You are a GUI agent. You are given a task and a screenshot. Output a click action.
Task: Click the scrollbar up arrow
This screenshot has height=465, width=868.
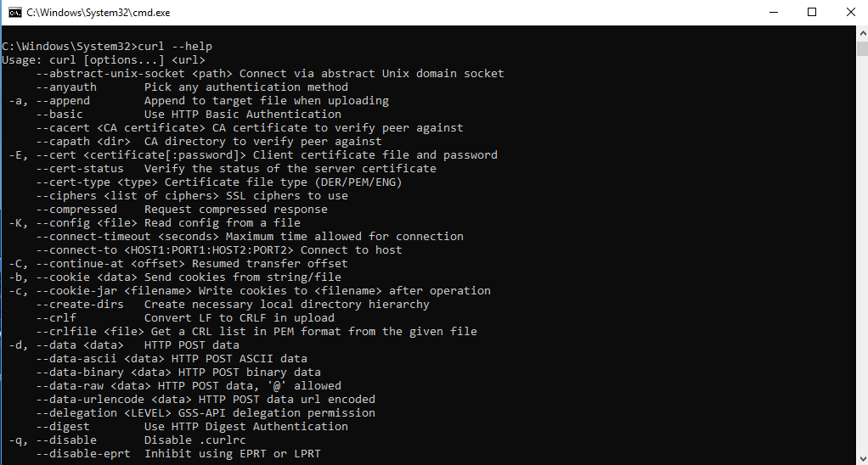tap(861, 32)
